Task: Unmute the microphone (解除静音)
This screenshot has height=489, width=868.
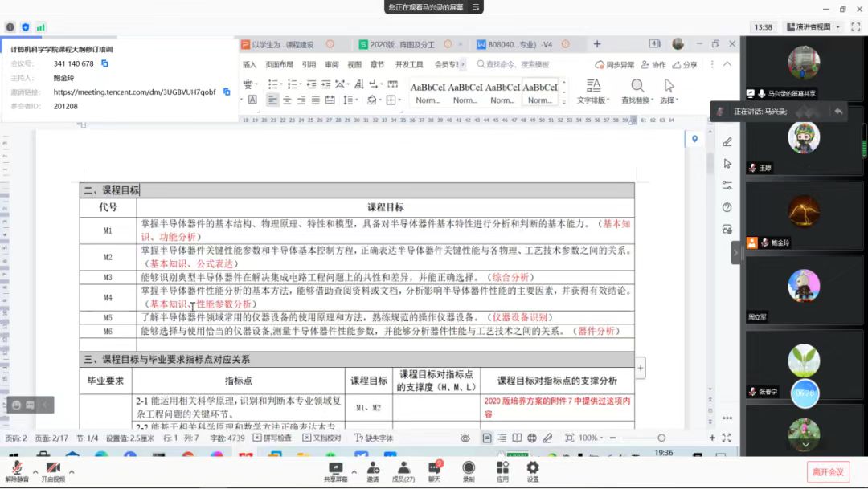Action: coord(17,471)
